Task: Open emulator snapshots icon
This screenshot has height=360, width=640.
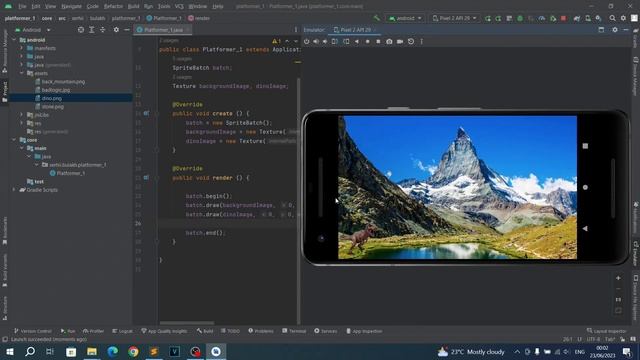Action: 411,41
